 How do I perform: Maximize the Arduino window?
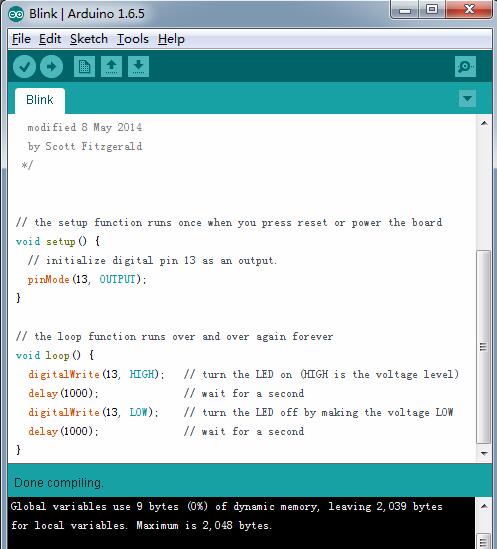(432, 10)
